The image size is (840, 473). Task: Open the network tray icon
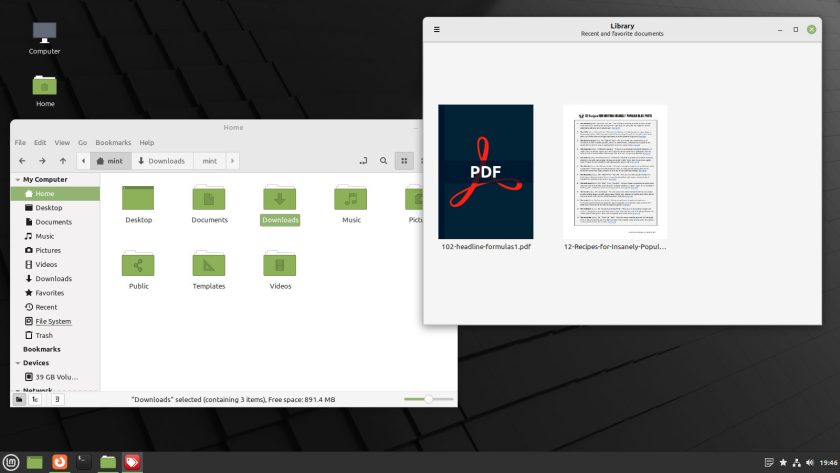click(x=797, y=462)
